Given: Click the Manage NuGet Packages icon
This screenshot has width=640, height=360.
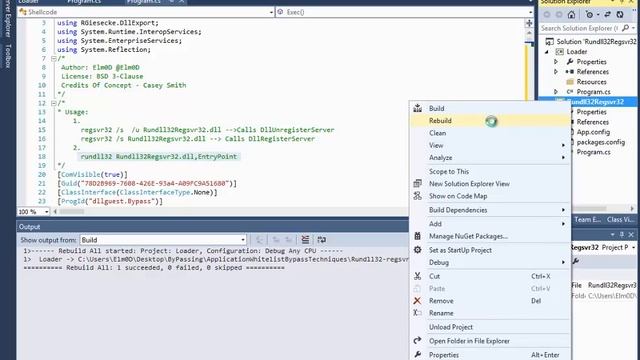Looking at the screenshot, I should (x=417, y=236).
